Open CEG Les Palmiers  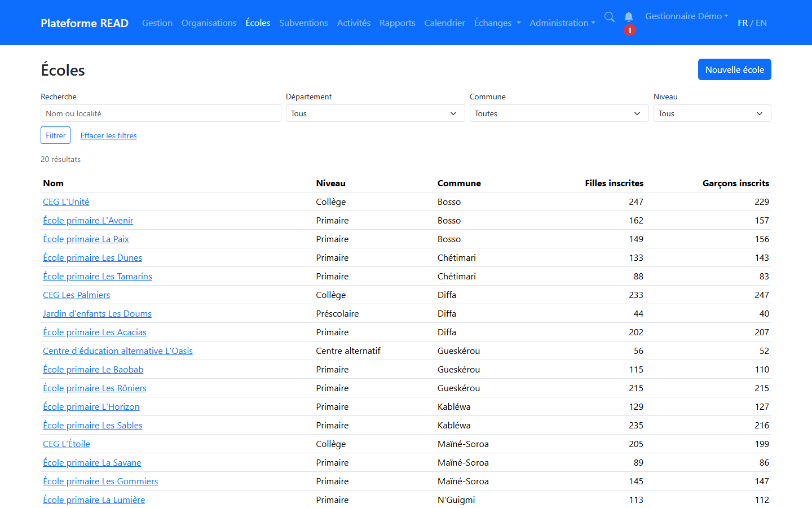[77, 295]
